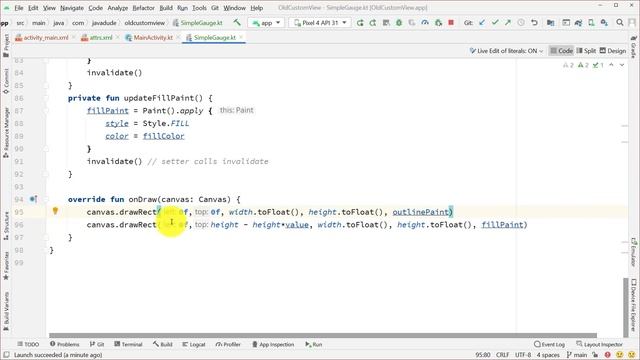Image resolution: width=640 pixels, height=360 pixels.
Task: Click the main Git branch widget
Action: [577, 355]
